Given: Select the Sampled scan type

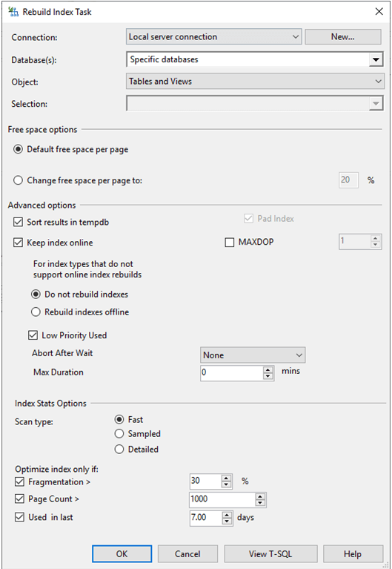Looking at the screenshot, I should (119, 434).
